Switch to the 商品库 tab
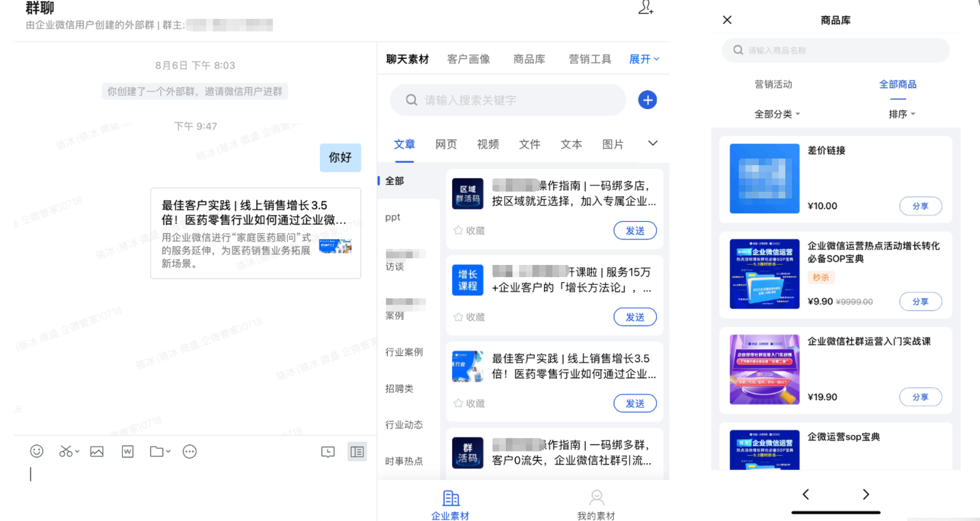The height and width of the screenshot is (521, 980). (x=529, y=59)
